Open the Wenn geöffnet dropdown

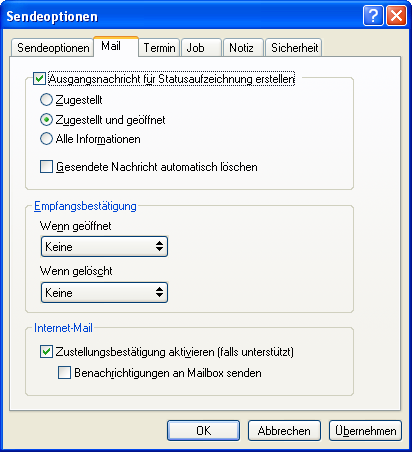tap(104, 247)
